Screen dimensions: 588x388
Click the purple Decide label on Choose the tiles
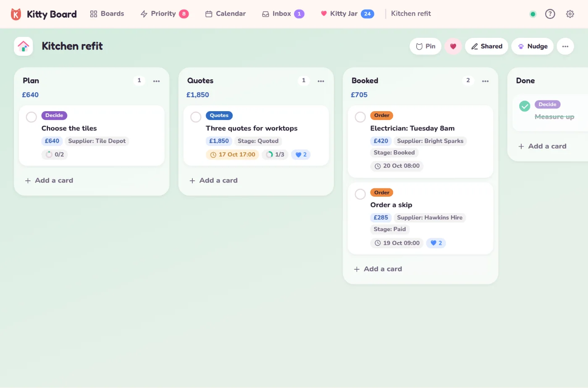[54, 115]
